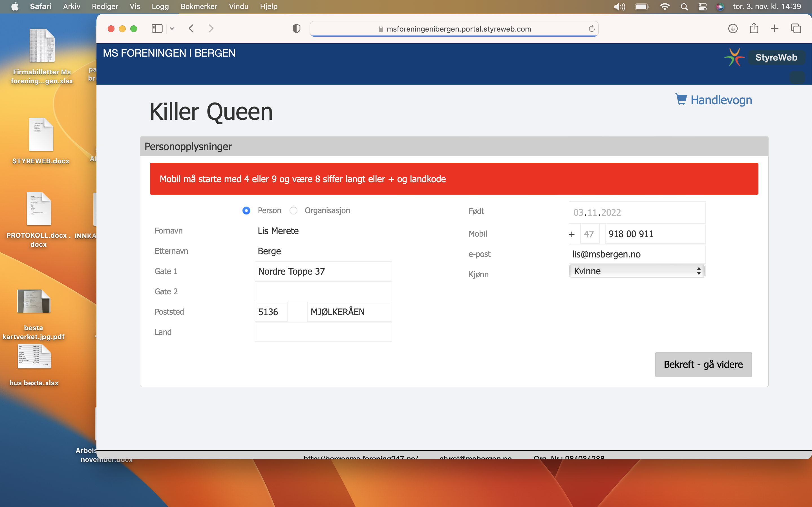Open the Bokmerker menu
This screenshot has width=812, height=507.
199,7
